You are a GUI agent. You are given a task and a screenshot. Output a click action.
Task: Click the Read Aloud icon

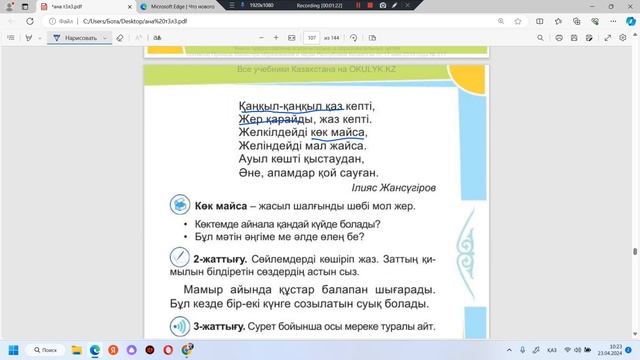click(x=139, y=38)
